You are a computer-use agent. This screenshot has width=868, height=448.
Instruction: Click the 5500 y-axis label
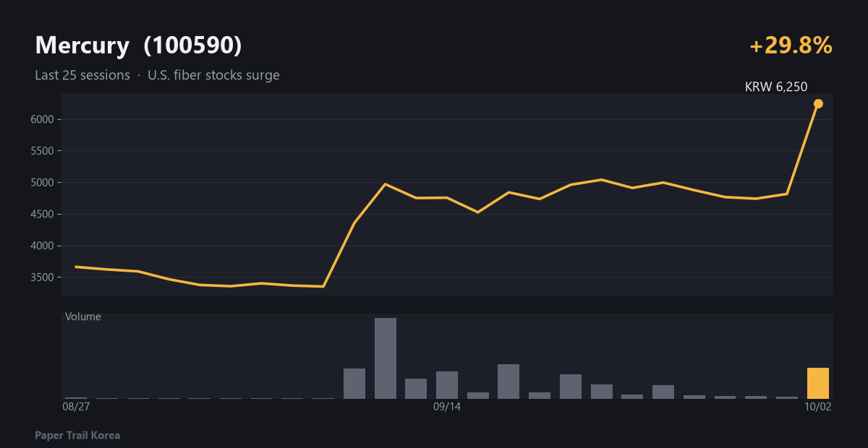coord(43,151)
